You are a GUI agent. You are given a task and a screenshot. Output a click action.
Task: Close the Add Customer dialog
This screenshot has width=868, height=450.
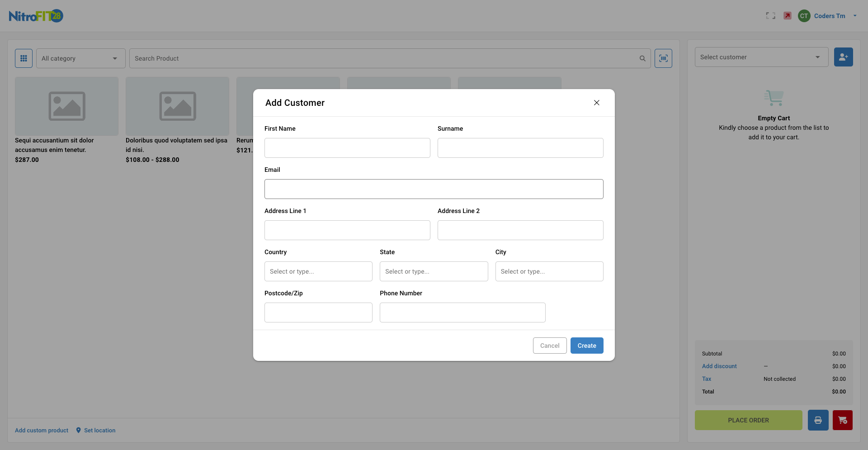pos(597,103)
